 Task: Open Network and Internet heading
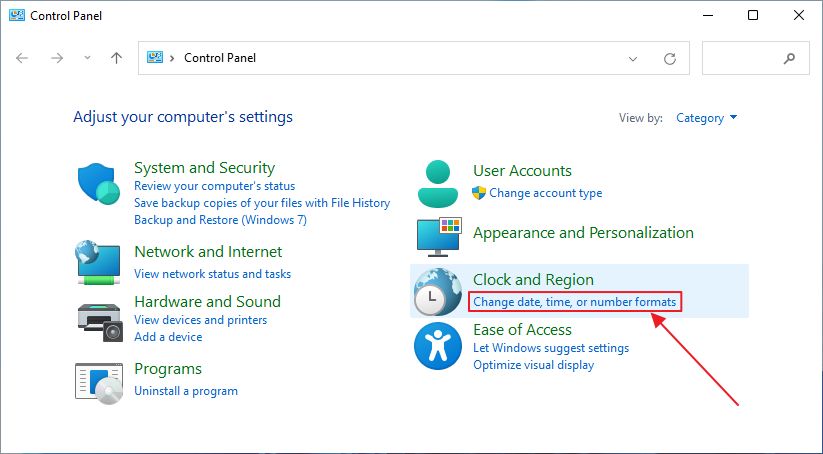tap(208, 251)
